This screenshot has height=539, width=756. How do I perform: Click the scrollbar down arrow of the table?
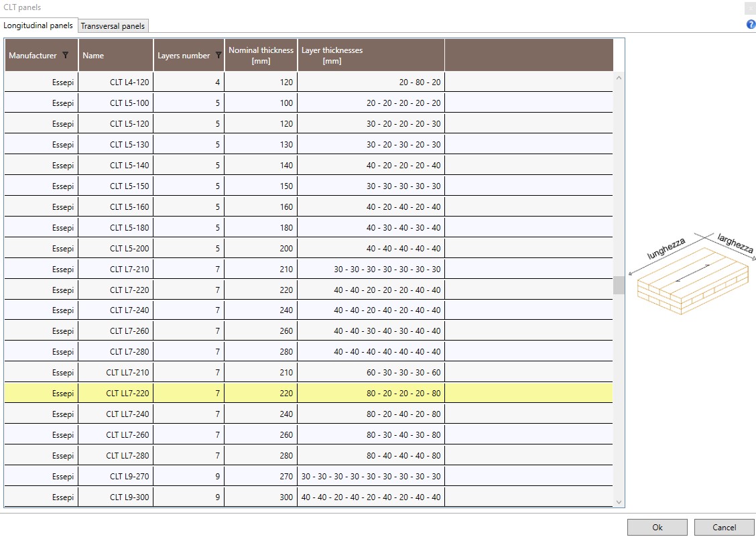pos(619,502)
